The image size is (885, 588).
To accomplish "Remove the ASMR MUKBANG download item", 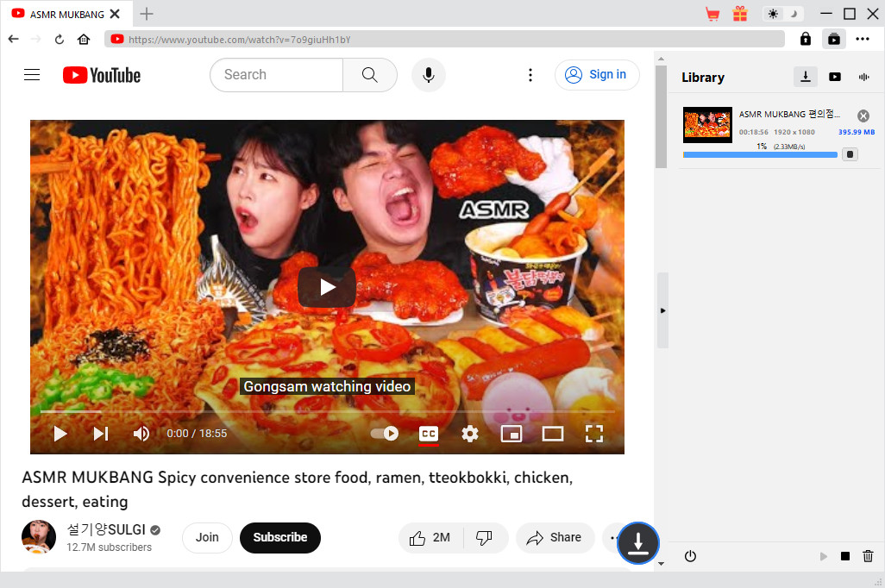I will pos(863,116).
